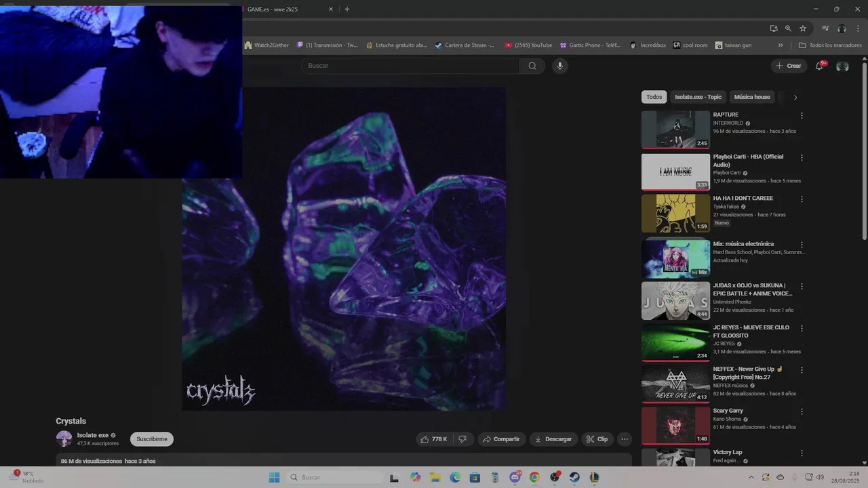Select Música house chip

(x=752, y=97)
